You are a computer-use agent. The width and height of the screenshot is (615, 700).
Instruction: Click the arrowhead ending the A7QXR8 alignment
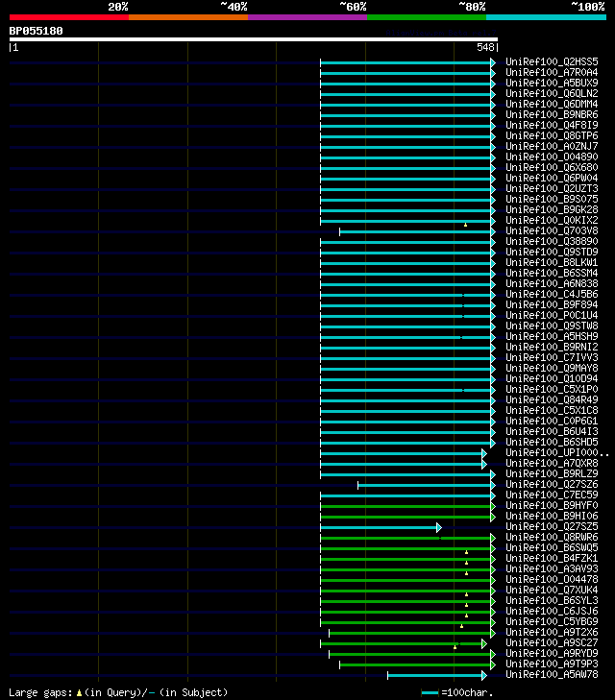pyautogui.click(x=484, y=465)
